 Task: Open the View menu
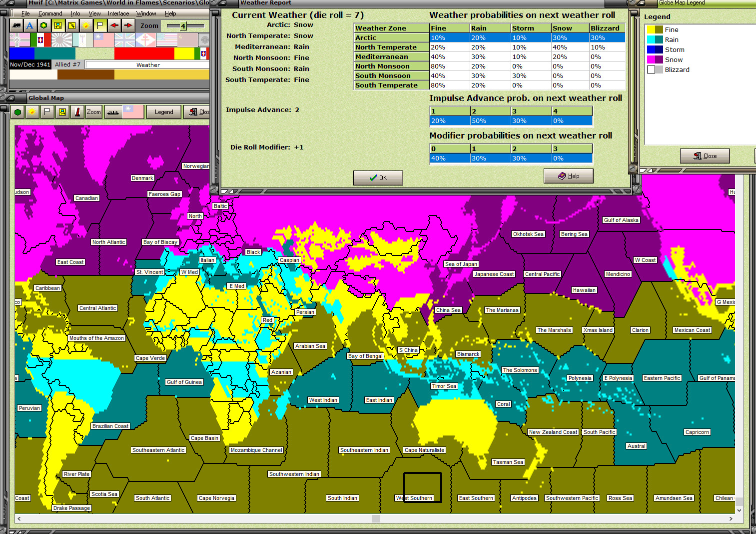tap(94, 13)
